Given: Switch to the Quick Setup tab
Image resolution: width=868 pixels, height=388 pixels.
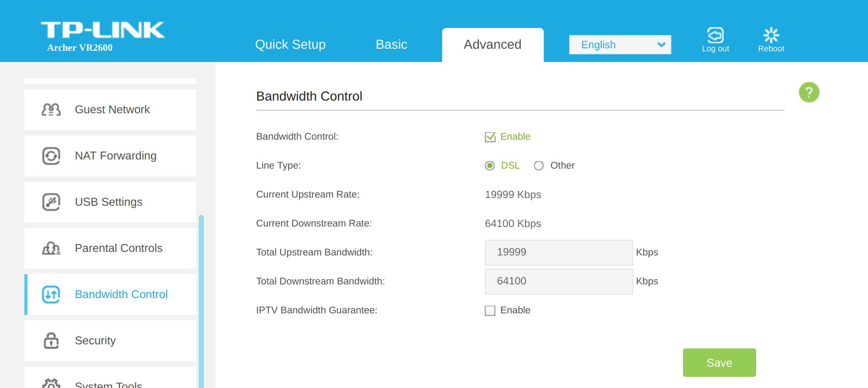Looking at the screenshot, I should tap(290, 45).
